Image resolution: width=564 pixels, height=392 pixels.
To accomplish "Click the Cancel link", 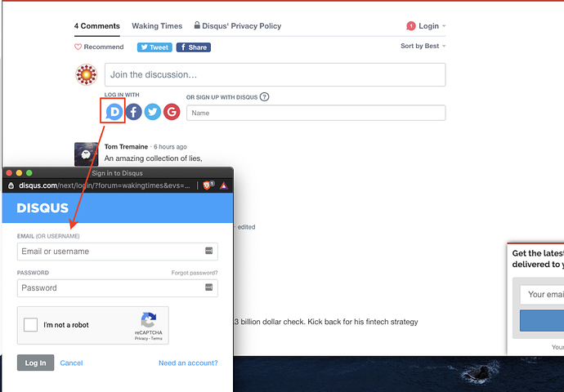I will 71,363.
